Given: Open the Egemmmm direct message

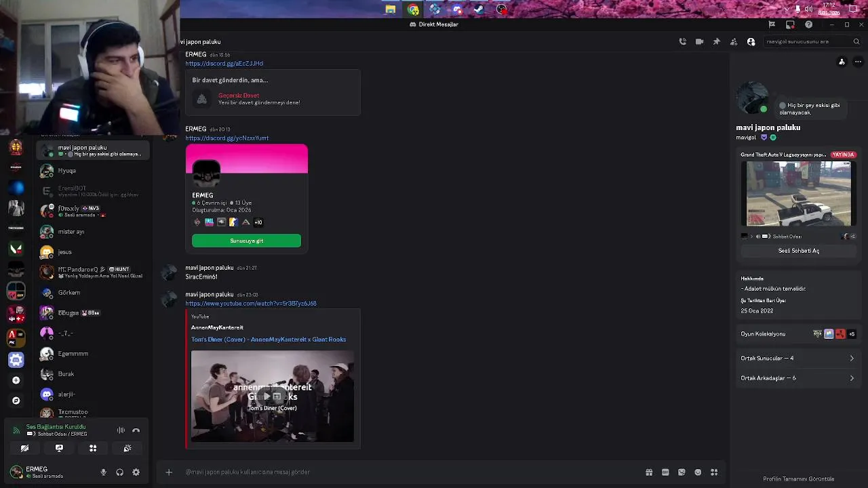Looking at the screenshot, I should (x=93, y=354).
